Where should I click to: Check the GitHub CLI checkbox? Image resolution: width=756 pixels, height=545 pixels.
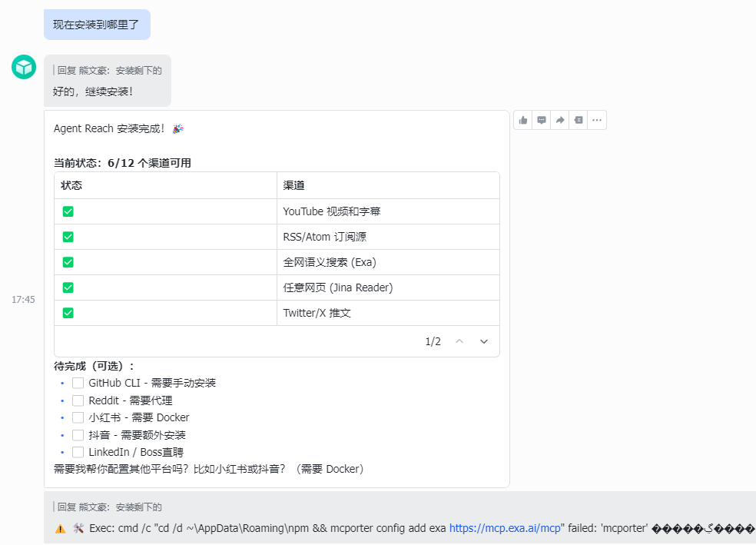[x=78, y=382]
